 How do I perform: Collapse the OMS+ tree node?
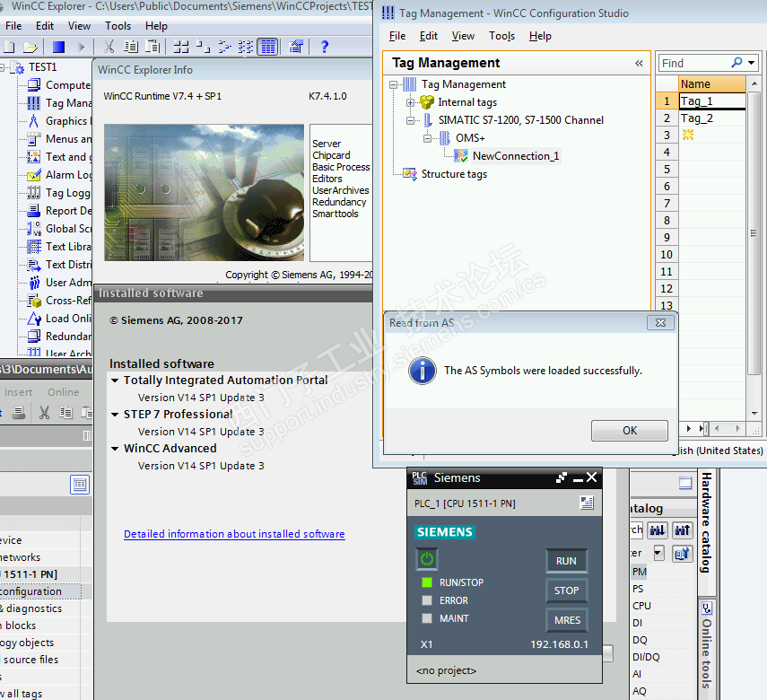pyautogui.click(x=427, y=138)
